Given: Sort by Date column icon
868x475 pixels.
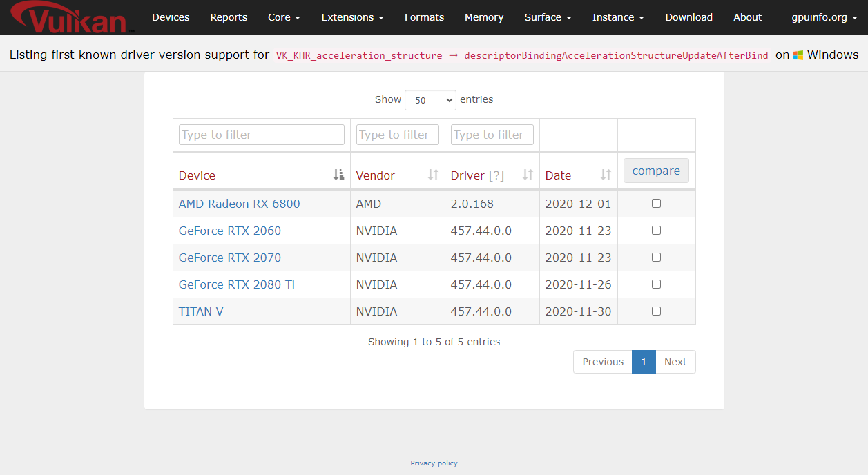Looking at the screenshot, I should pos(606,175).
